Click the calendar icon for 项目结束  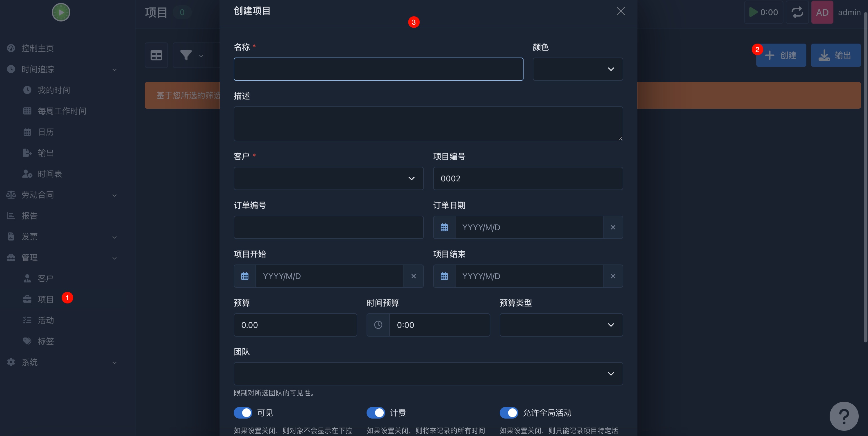[444, 276]
